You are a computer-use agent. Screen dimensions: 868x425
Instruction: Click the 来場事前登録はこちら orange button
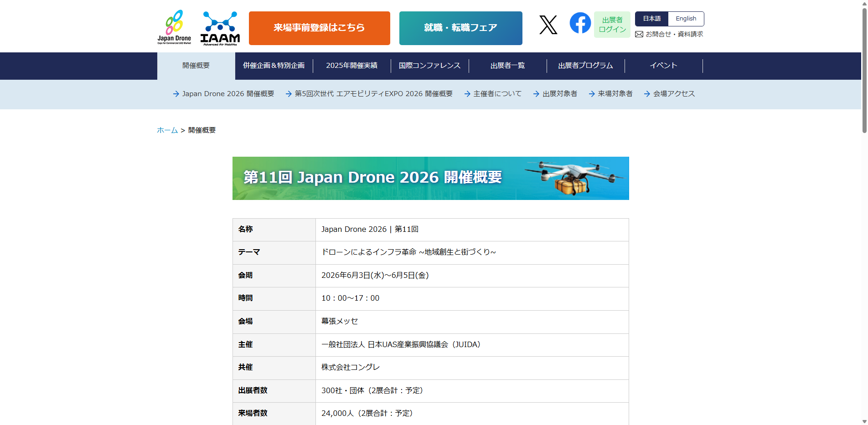(320, 28)
